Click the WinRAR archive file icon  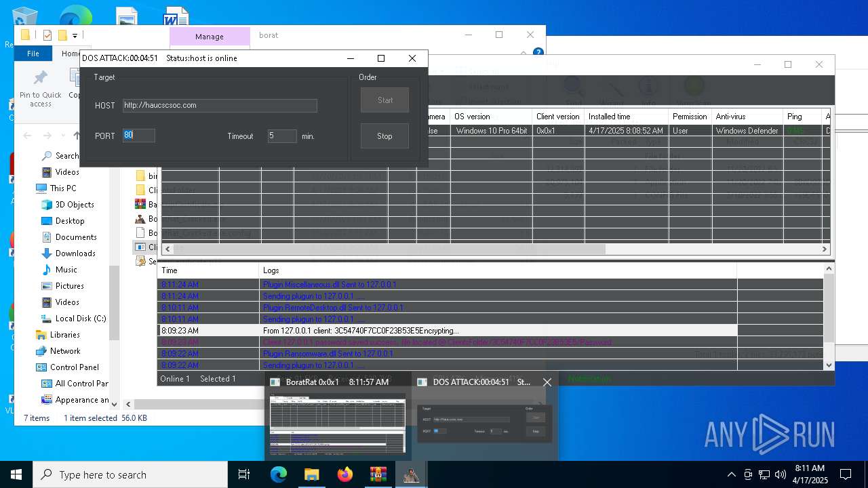tap(140, 205)
